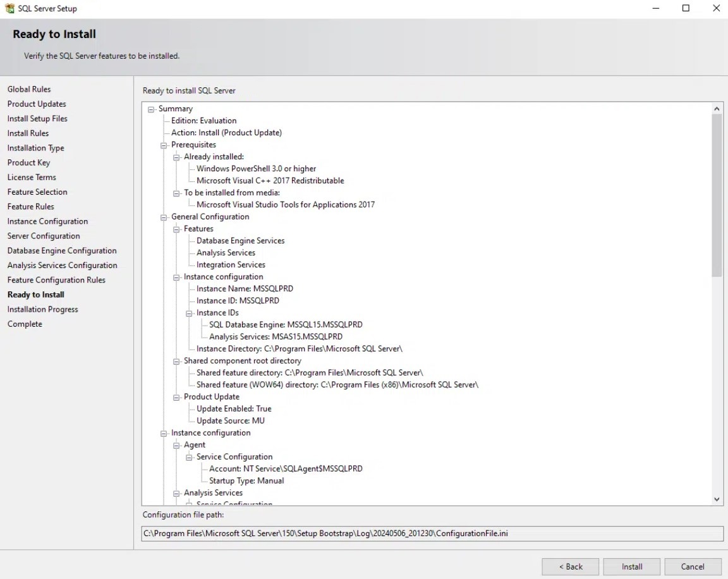Viewport: 728px width, 579px height.
Task: Collapse the General Configuration node
Action: tap(164, 217)
